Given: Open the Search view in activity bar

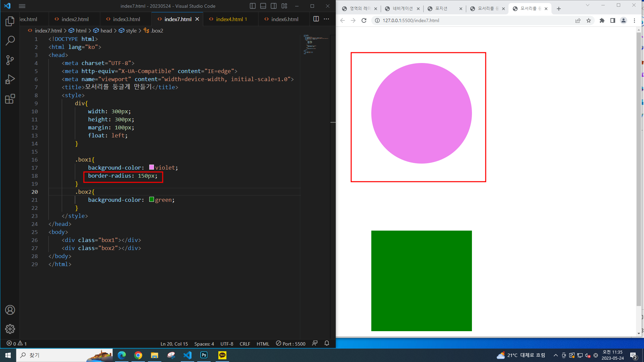Looking at the screenshot, I should click(x=10, y=41).
